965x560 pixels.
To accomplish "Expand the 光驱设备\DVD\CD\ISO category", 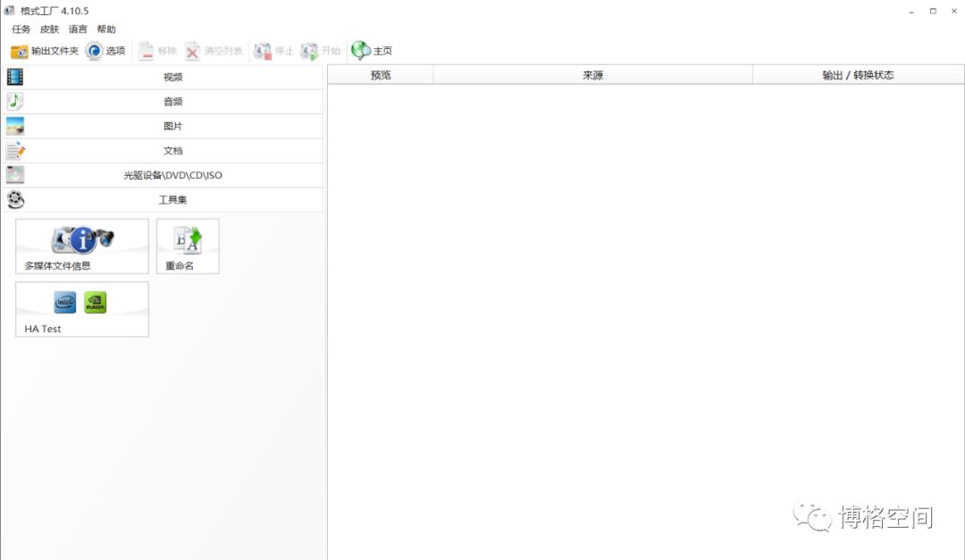I will click(164, 175).
